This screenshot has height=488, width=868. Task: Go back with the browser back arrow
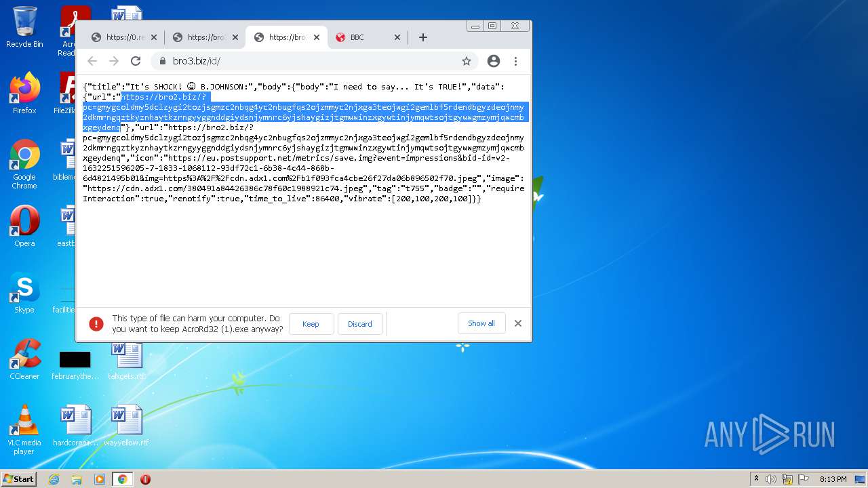click(92, 61)
